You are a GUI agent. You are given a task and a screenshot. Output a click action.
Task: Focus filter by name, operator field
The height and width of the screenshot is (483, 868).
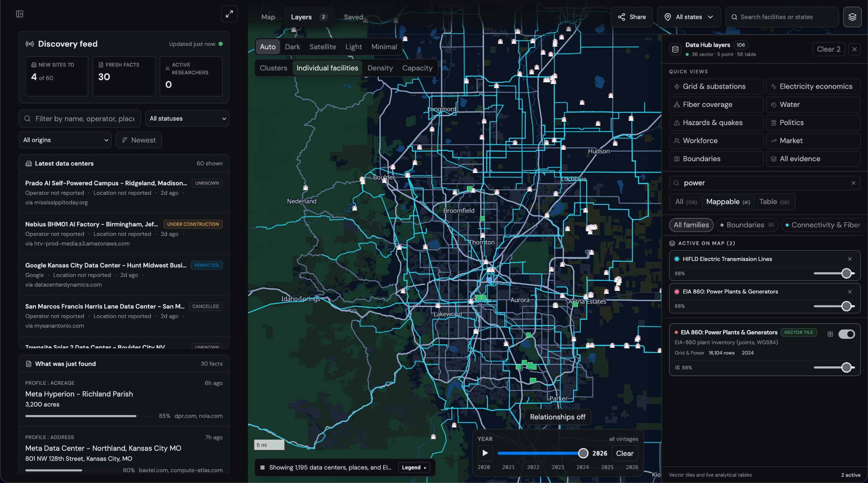[x=80, y=119]
